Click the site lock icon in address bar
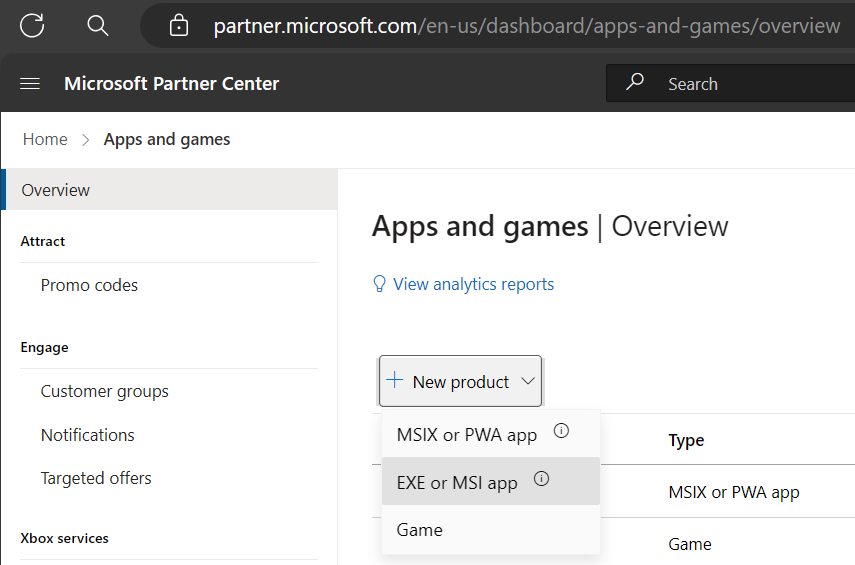This screenshot has width=855, height=565. [179, 25]
